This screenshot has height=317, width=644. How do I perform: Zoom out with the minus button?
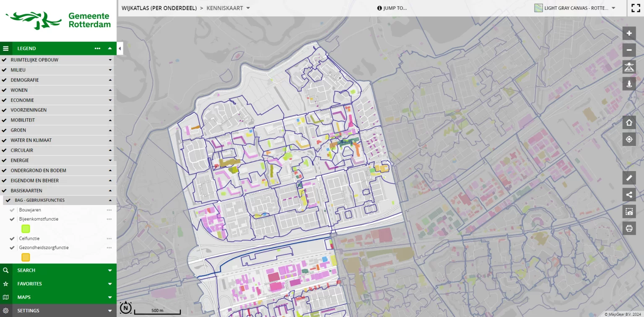pos(629,50)
